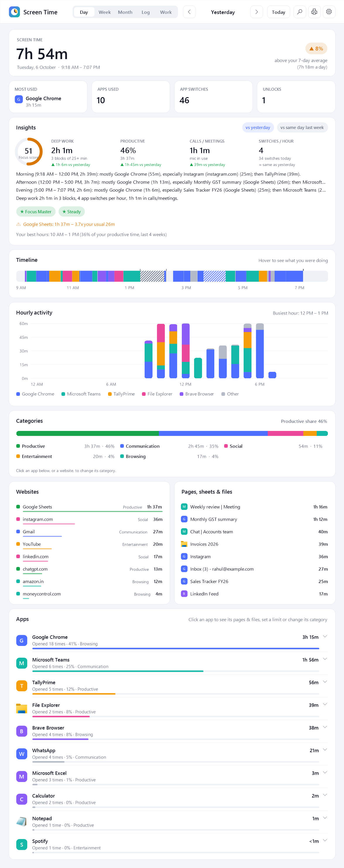Open settings via the gear icon
344x868 pixels.
[329, 12]
